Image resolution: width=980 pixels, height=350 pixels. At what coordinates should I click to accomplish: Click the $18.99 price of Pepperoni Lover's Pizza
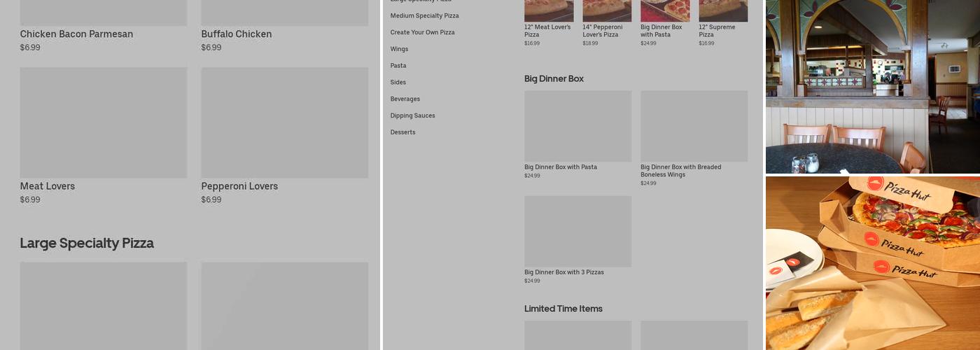pyautogui.click(x=590, y=43)
